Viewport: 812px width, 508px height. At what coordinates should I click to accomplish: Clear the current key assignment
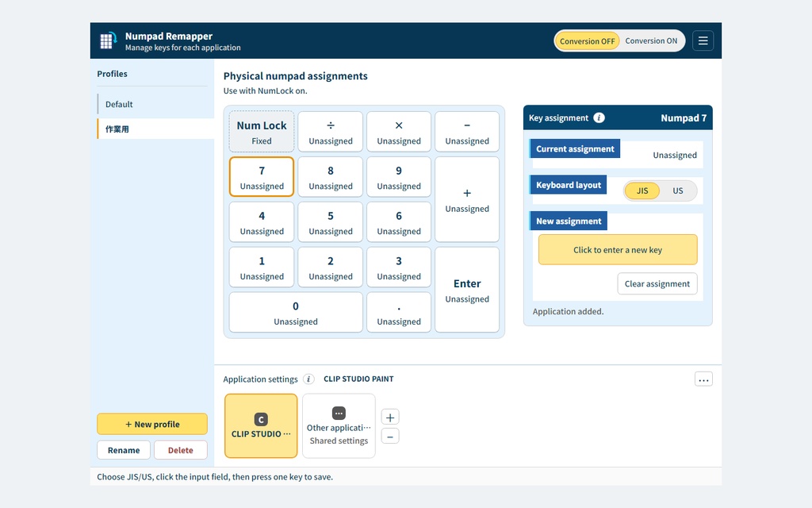click(657, 283)
